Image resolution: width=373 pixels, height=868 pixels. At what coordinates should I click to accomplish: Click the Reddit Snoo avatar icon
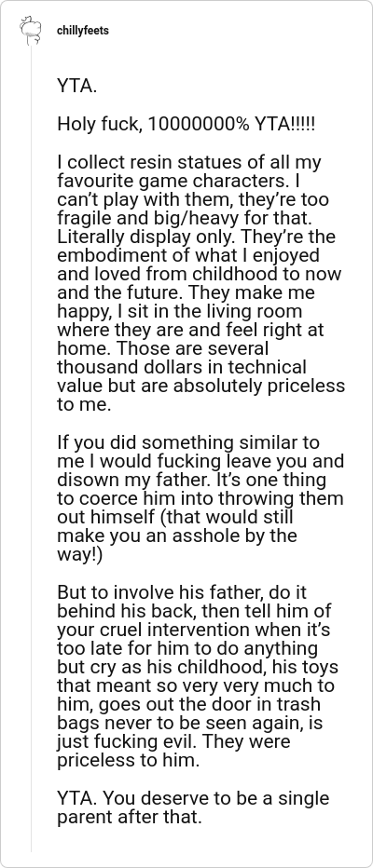pyautogui.click(x=31, y=31)
